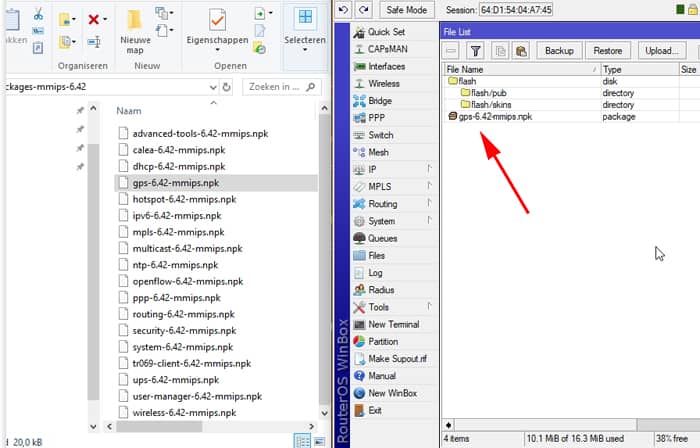700x448 pixels.
Task: Click the scissors cut icon in Explorer
Action: point(38,14)
